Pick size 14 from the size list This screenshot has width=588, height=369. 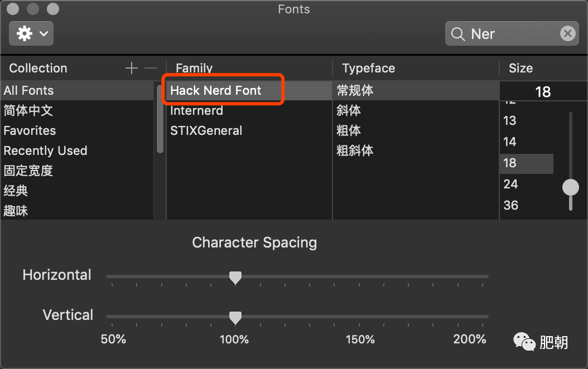(527, 142)
